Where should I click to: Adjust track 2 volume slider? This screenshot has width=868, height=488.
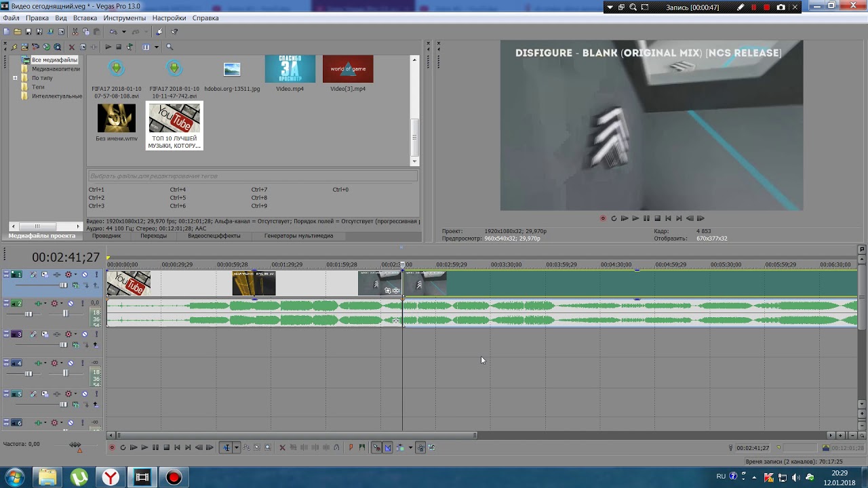[x=28, y=314]
